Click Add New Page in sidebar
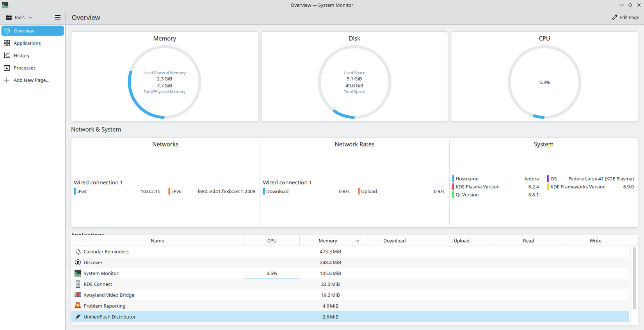Viewport: 644px width, 330px height. (x=31, y=80)
